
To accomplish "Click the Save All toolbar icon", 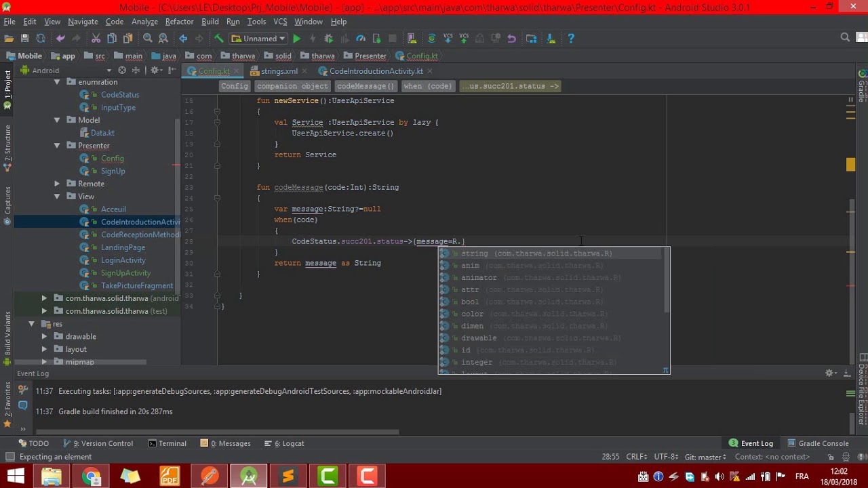I will [x=25, y=39].
